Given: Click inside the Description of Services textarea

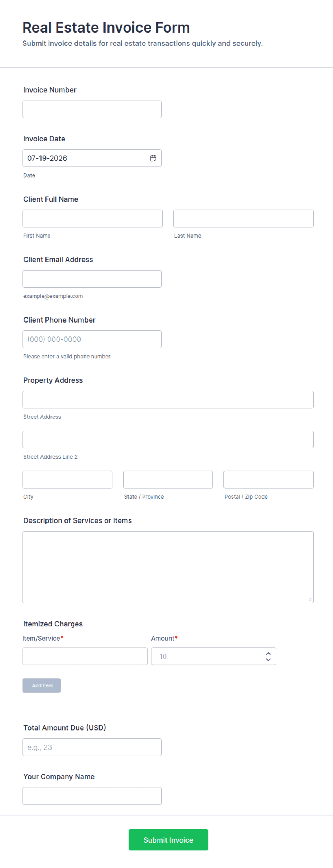Looking at the screenshot, I should coord(168,567).
